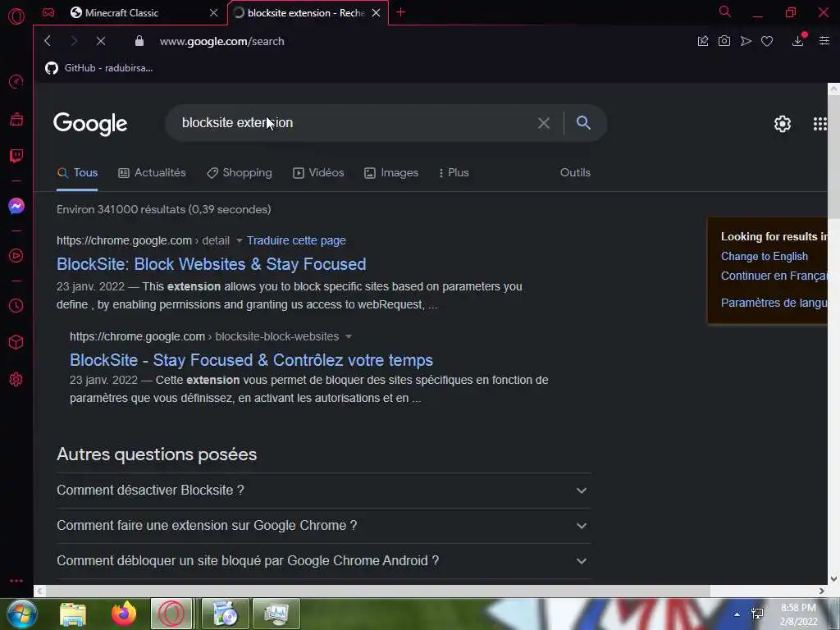Search in open tabs magnifier
Image resolution: width=840 pixels, height=630 pixels.
725,11
